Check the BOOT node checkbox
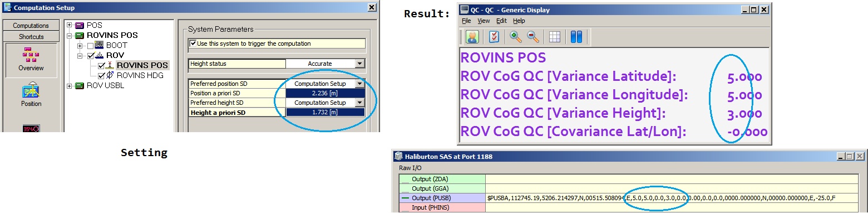Screen dimensions: 868x213 tap(91, 45)
